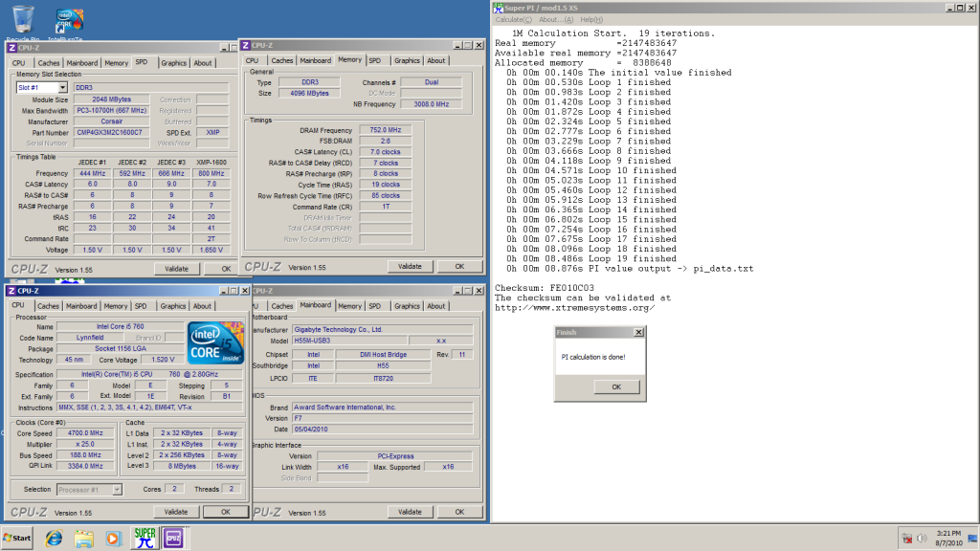Expand the Processor #1 selection dropdown
The height and width of the screenshot is (551, 980).
click(92, 490)
